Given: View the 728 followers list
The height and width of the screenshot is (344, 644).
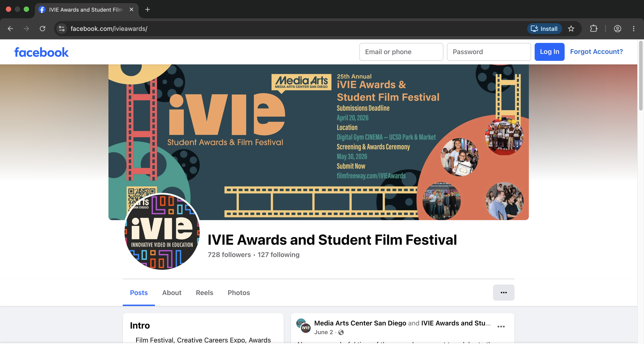Looking at the screenshot, I should 229,255.
